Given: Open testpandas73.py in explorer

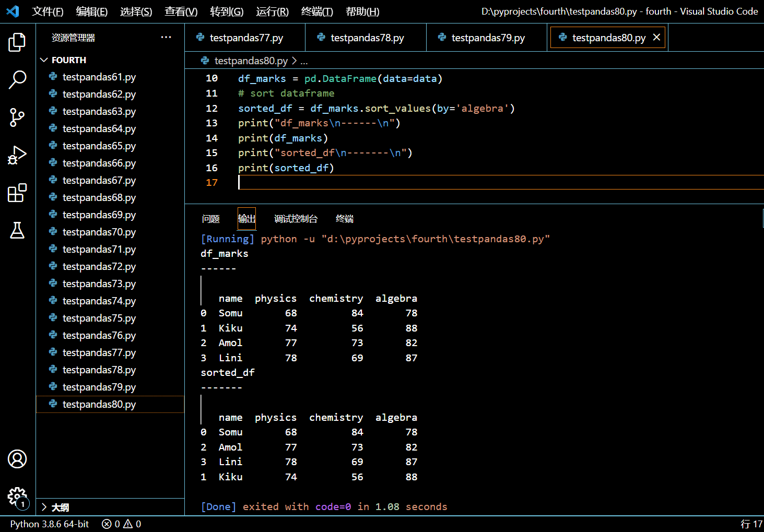Looking at the screenshot, I should click(x=110, y=284).
